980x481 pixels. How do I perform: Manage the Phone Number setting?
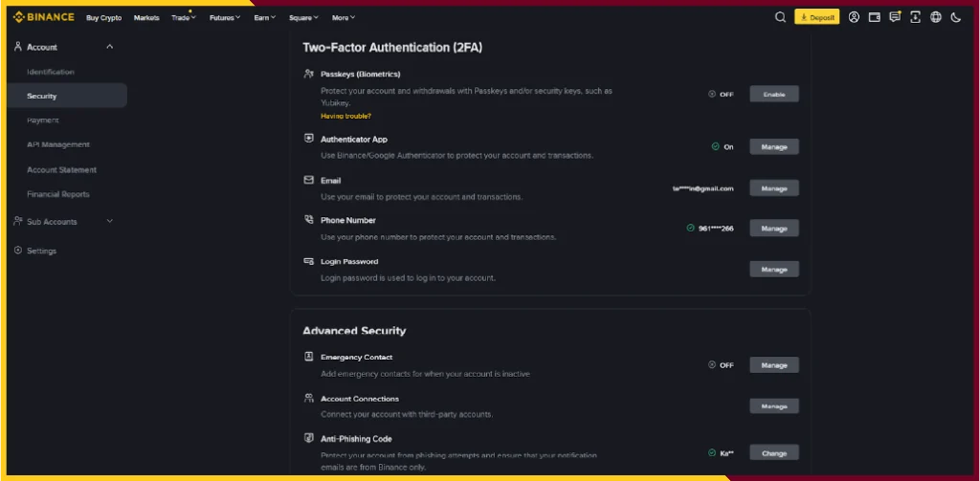point(774,228)
